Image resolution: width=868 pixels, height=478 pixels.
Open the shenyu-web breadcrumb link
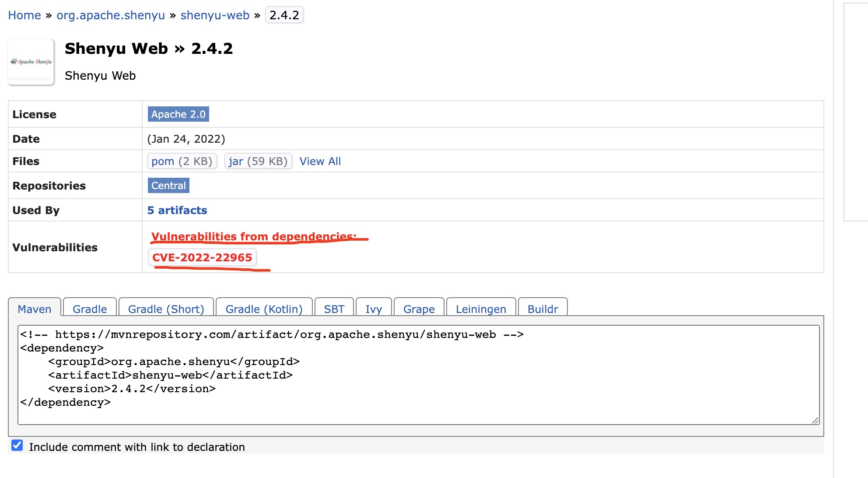215,15
